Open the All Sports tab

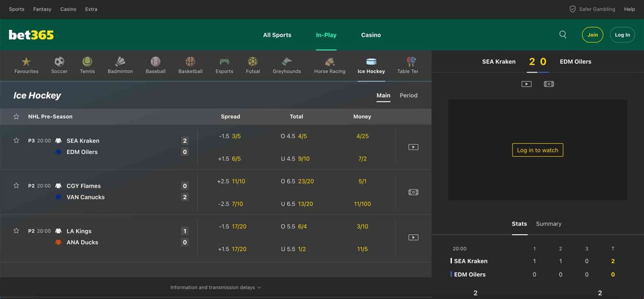click(277, 35)
